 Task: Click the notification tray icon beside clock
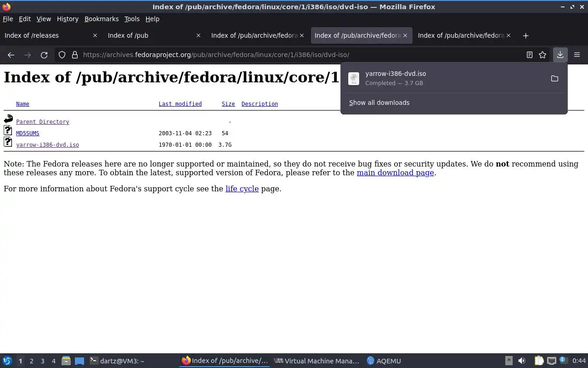point(563,361)
